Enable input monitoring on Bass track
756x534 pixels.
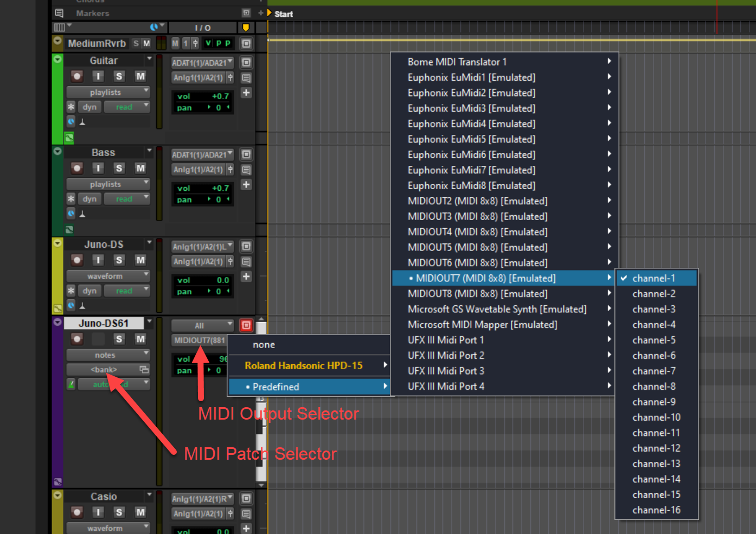coord(98,169)
